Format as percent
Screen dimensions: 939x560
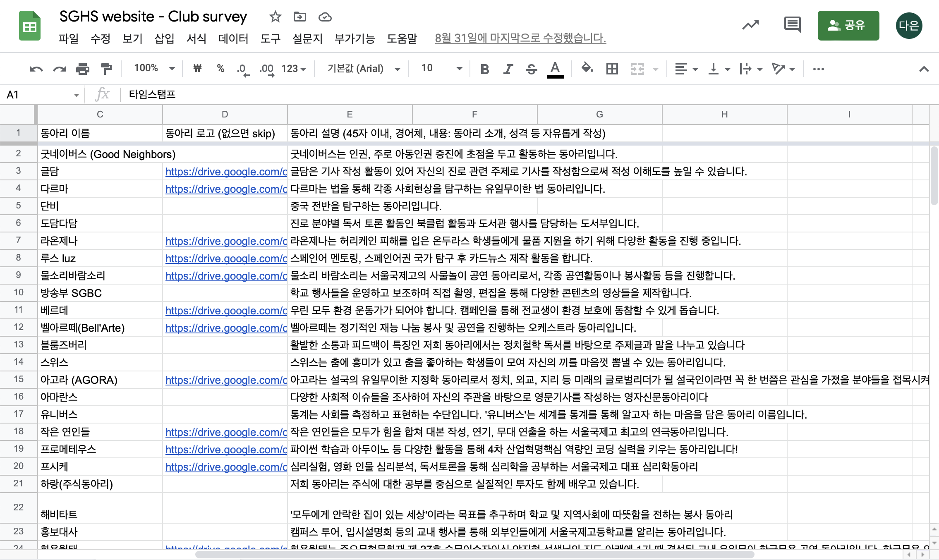pos(220,68)
